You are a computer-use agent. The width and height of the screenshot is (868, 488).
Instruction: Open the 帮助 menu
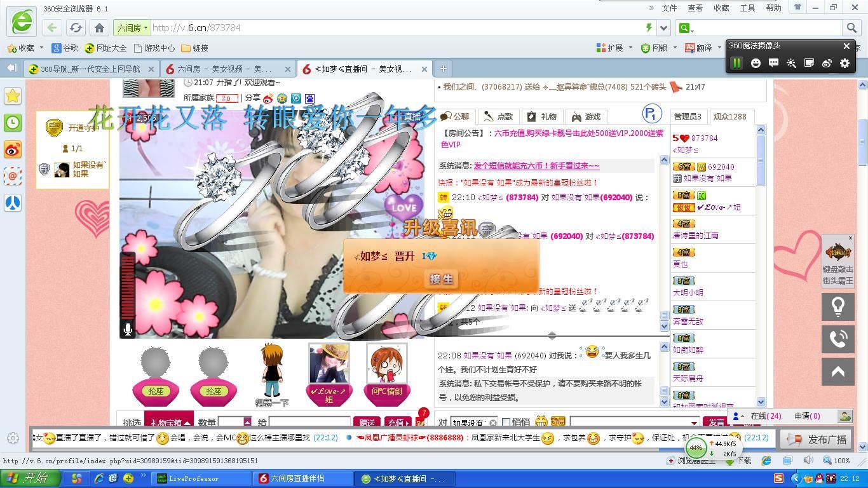[773, 8]
